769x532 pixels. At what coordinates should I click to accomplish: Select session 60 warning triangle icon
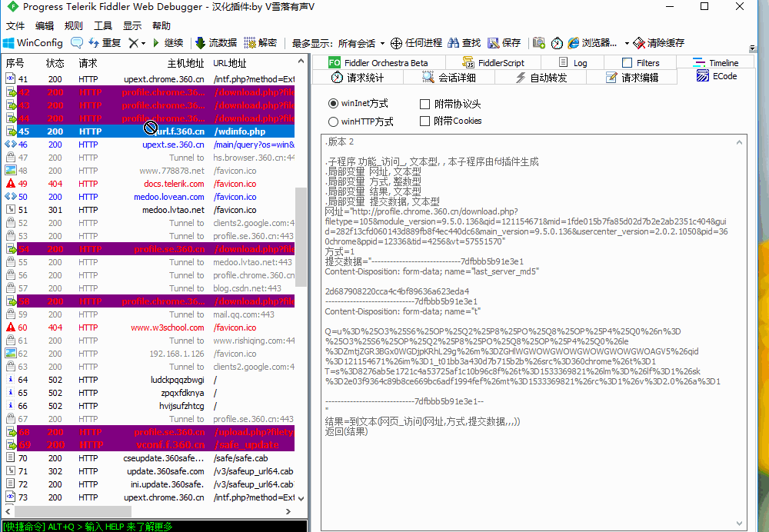click(x=10, y=327)
